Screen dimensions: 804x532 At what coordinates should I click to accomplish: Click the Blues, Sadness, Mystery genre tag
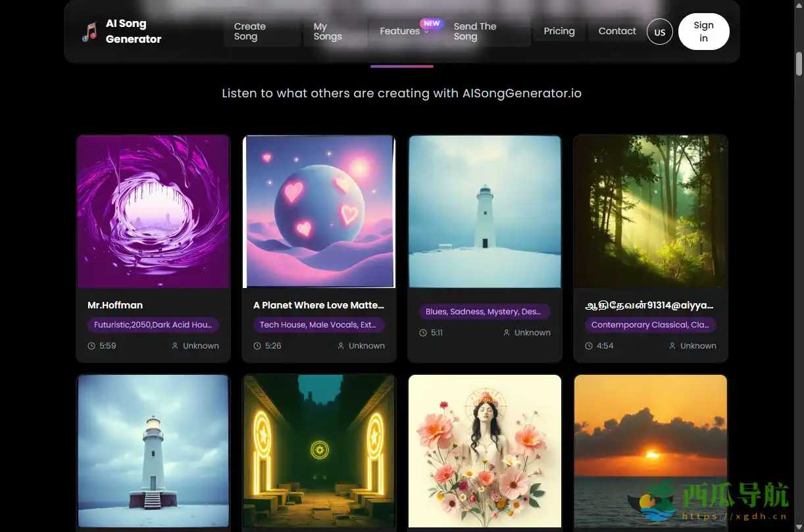[484, 312]
